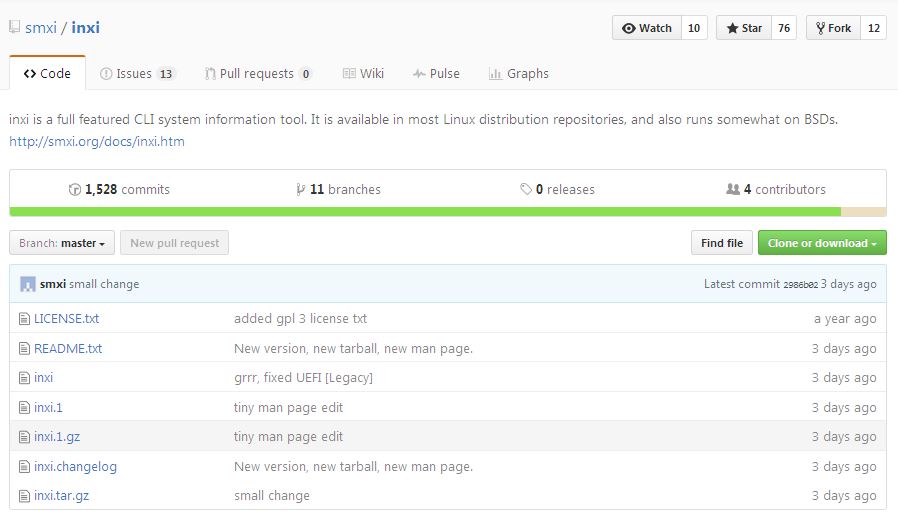Image resolution: width=898 pixels, height=518 pixels.
Task: Open the Wiki tab
Action: tap(363, 73)
